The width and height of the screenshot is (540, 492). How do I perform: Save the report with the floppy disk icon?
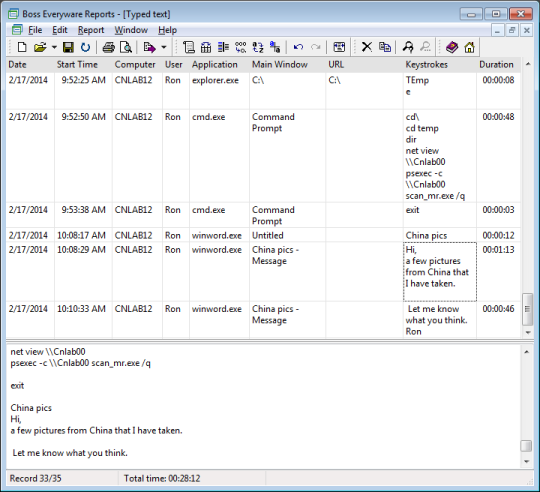coord(68,47)
